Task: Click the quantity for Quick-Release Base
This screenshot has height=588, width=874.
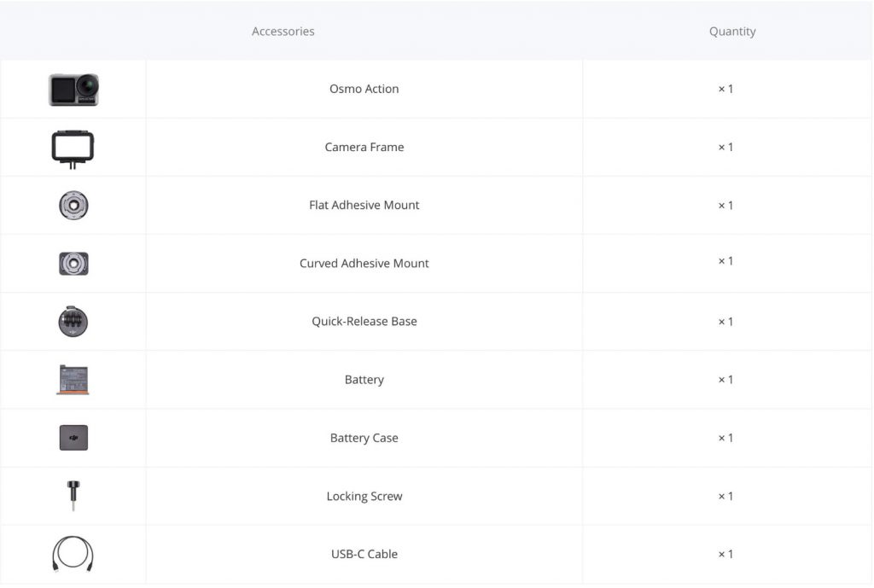Action: pos(725,322)
